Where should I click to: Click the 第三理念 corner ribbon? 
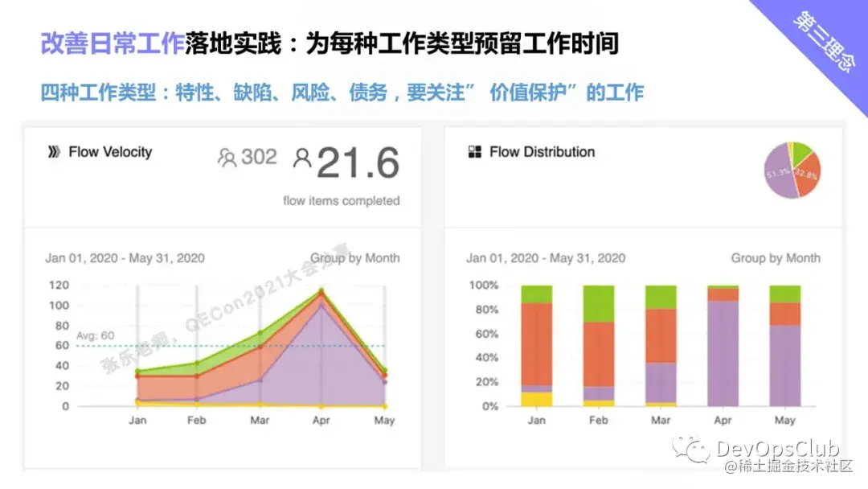click(823, 42)
